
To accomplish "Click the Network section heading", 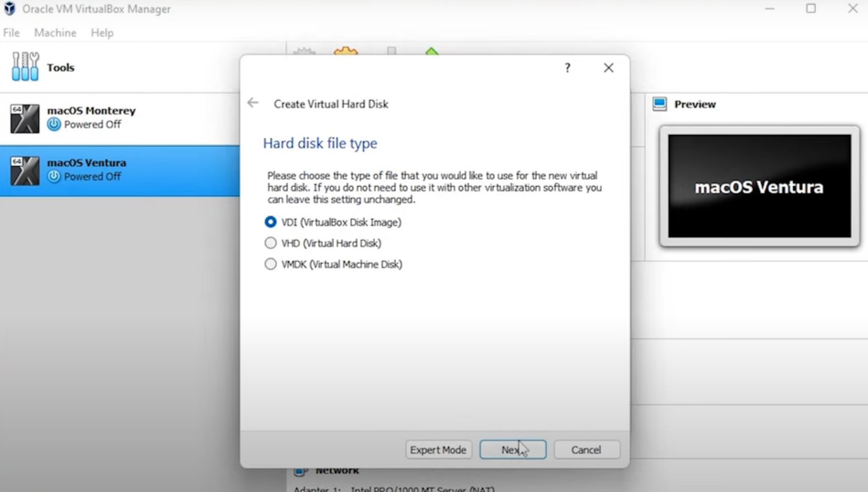I will click(x=337, y=471).
